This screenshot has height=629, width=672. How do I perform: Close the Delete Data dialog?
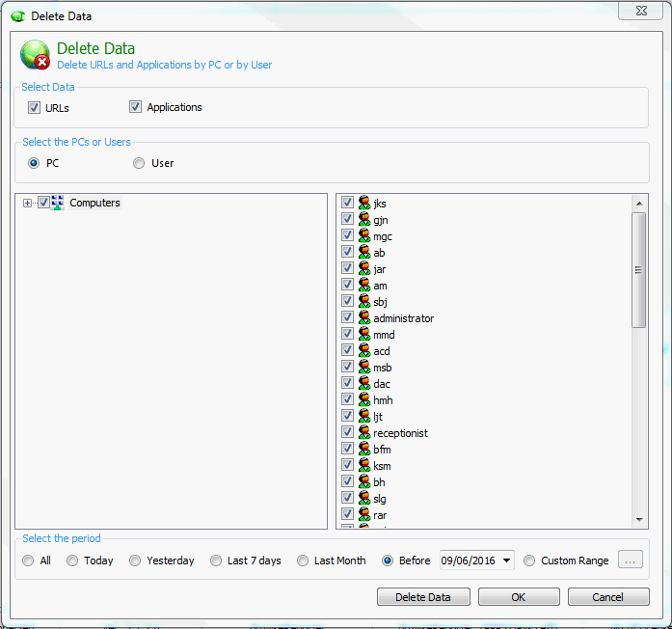click(640, 11)
